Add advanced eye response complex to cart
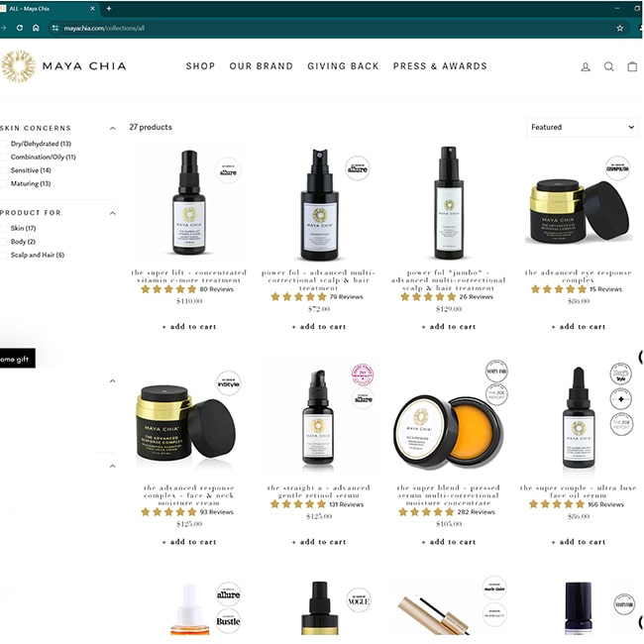Image resolution: width=644 pixels, height=644 pixels. coord(579,327)
